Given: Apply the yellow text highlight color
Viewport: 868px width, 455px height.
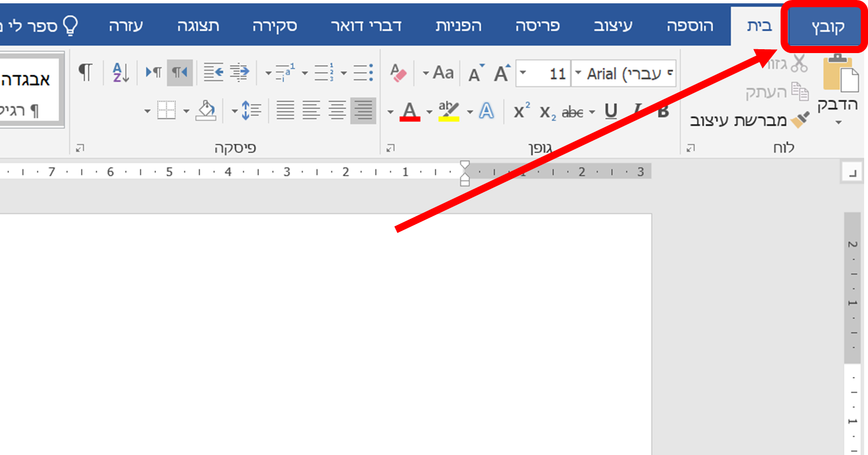Looking at the screenshot, I should point(449,111).
